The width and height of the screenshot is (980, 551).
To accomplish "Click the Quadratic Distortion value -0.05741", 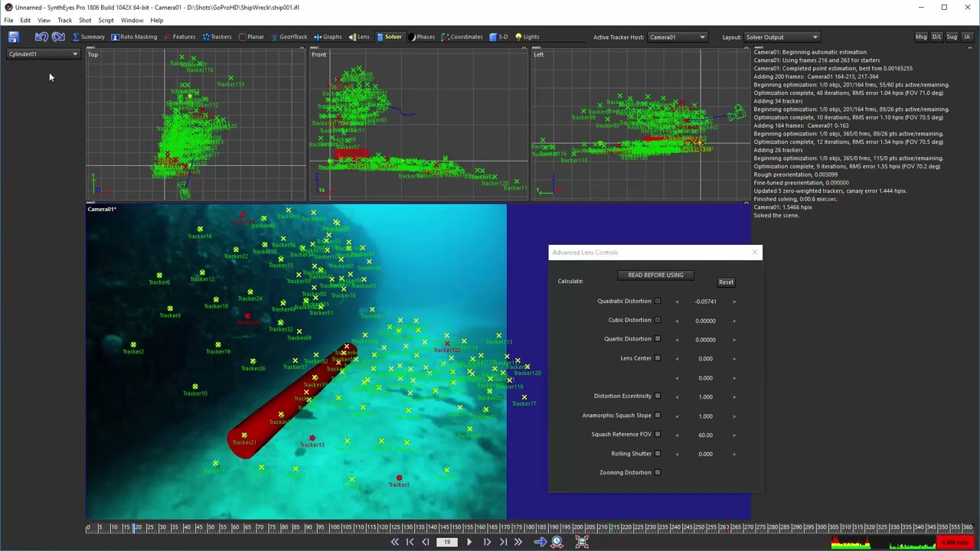I will 705,302.
